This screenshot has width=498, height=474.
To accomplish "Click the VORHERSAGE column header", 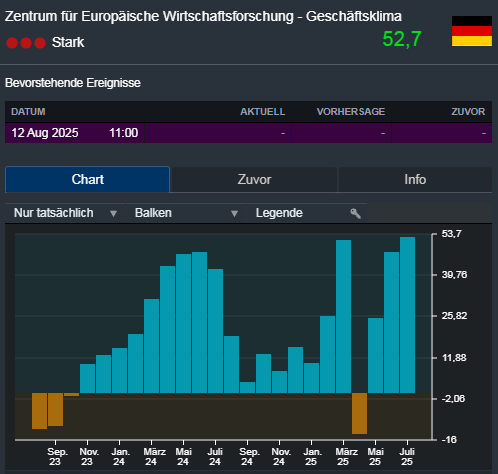I will [x=351, y=112].
